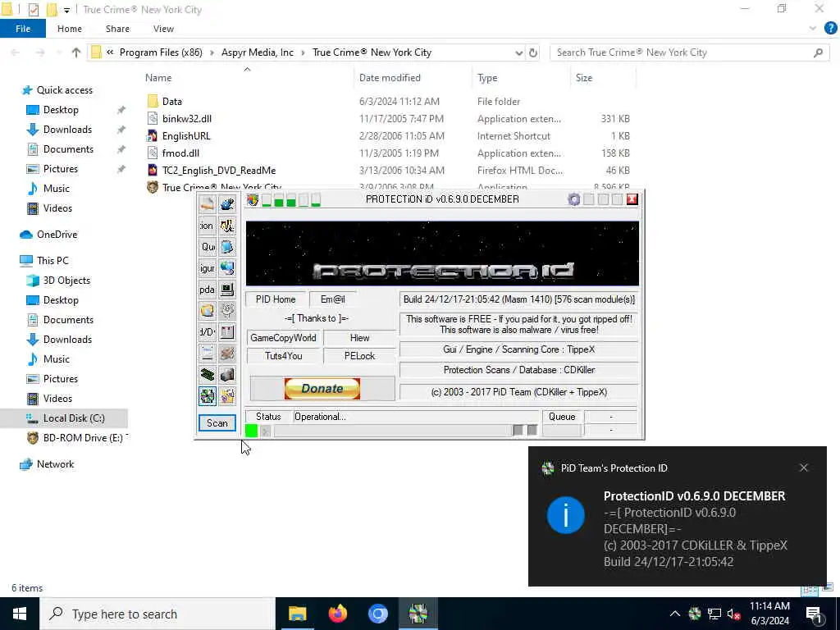
Task: Select Local Disk (C:) in the navigation pane
Action: pyautogui.click(x=74, y=418)
